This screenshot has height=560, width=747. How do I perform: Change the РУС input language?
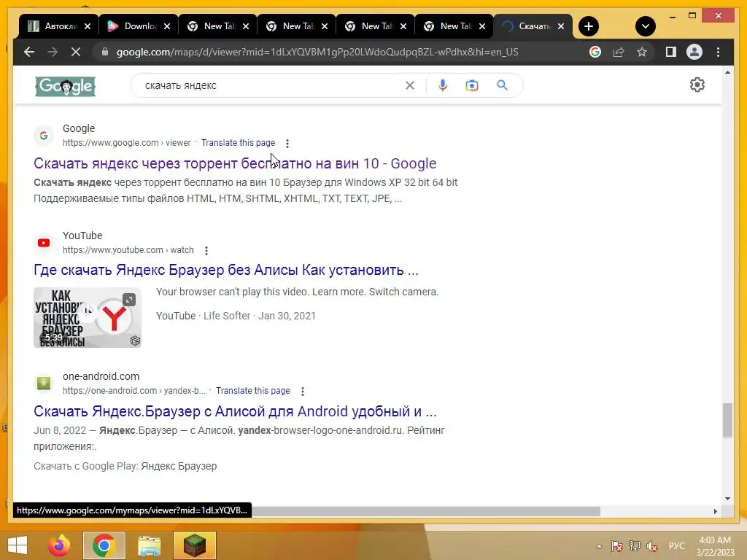(x=676, y=545)
